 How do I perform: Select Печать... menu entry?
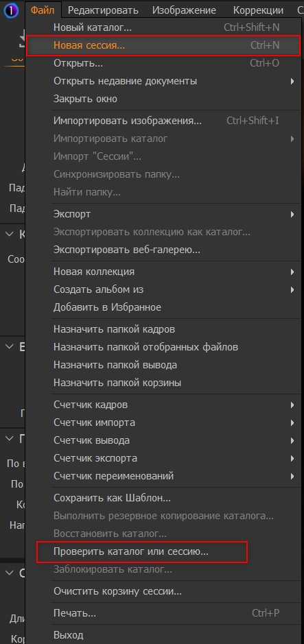[163, 613]
